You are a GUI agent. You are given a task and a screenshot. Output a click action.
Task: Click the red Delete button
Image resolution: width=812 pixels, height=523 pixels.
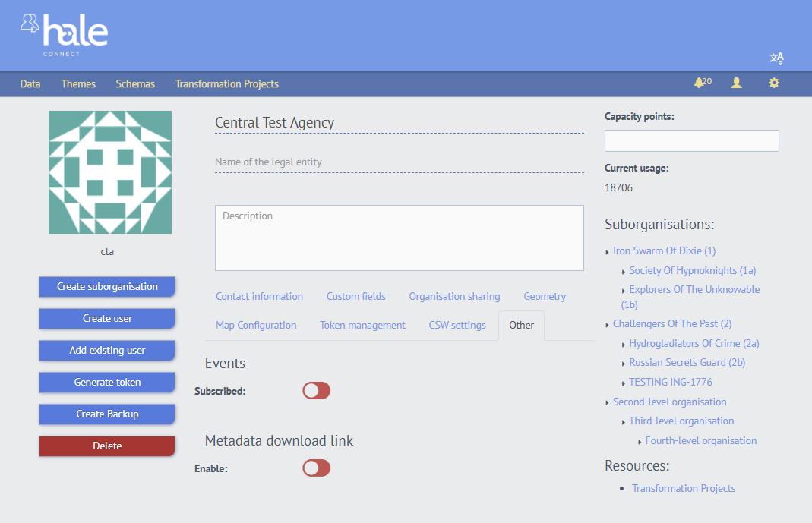click(107, 446)
